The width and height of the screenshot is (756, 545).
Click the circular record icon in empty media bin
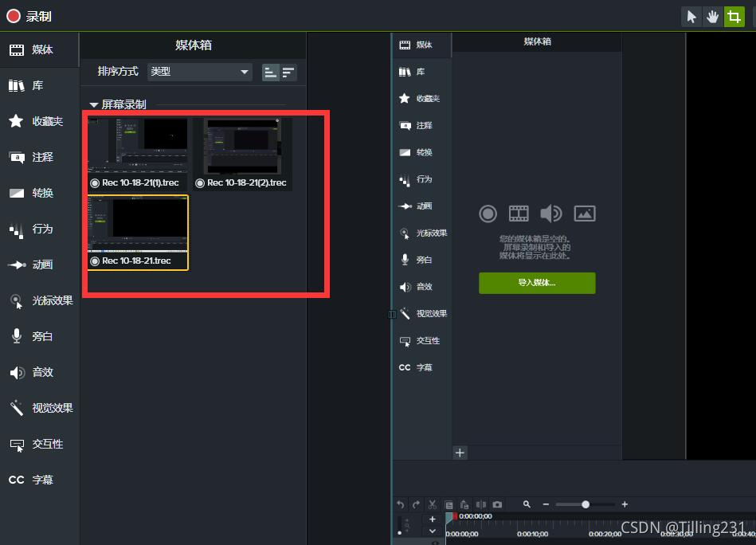pos(488,214)
